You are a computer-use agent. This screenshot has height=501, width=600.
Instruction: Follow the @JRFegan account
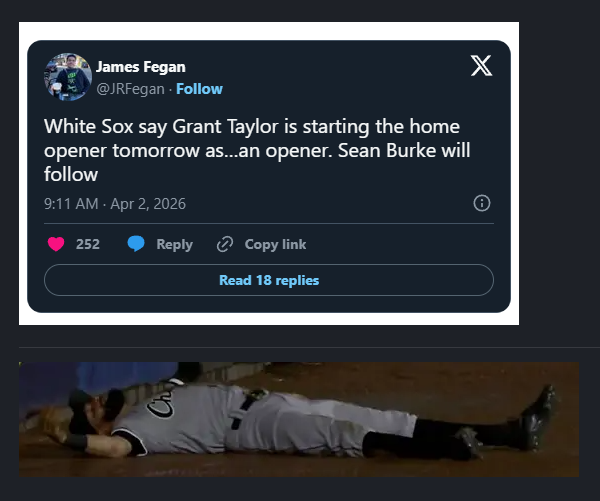pyautogui.click(x=199, y=89)
